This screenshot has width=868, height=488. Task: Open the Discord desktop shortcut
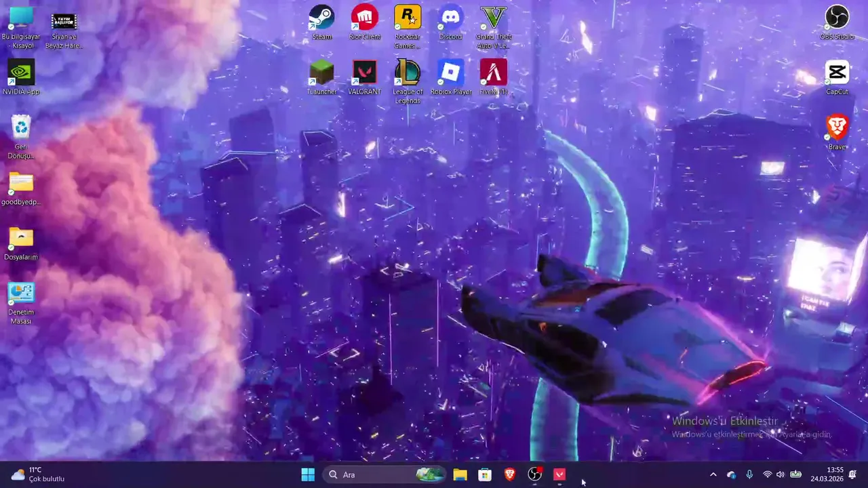450,22
